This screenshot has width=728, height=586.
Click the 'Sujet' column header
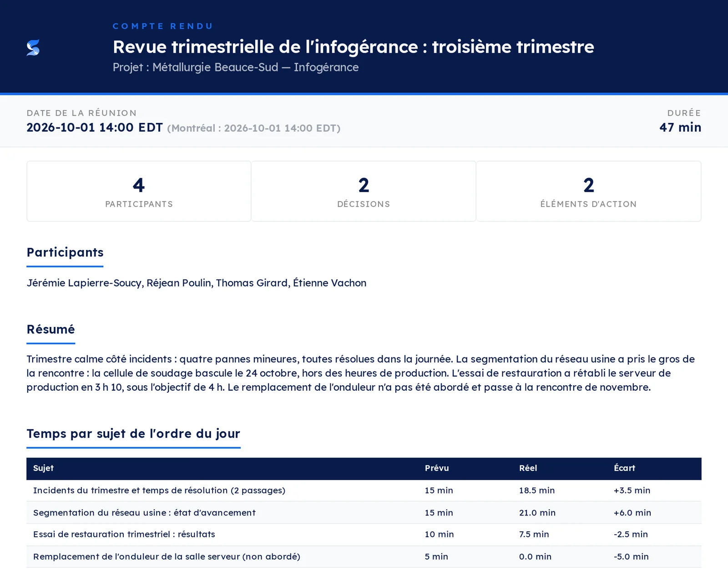43,468
